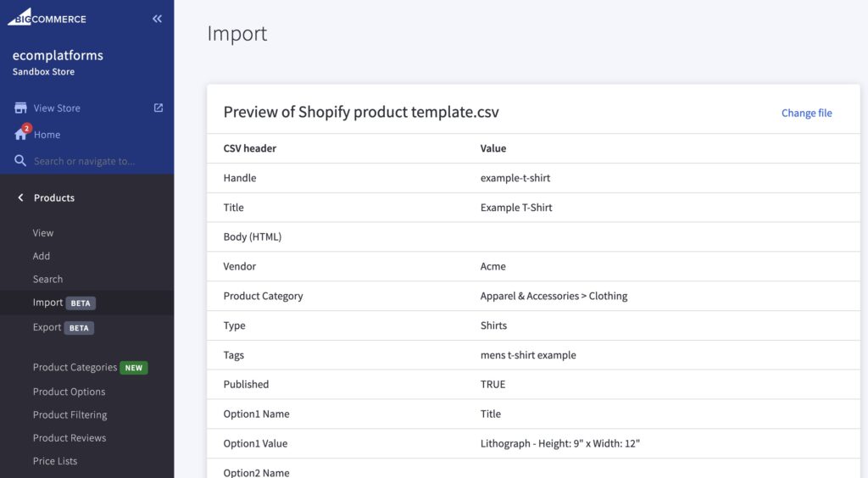Open Export BETA menu item
This screenshot has height=478, width=868.
(47, 327)
